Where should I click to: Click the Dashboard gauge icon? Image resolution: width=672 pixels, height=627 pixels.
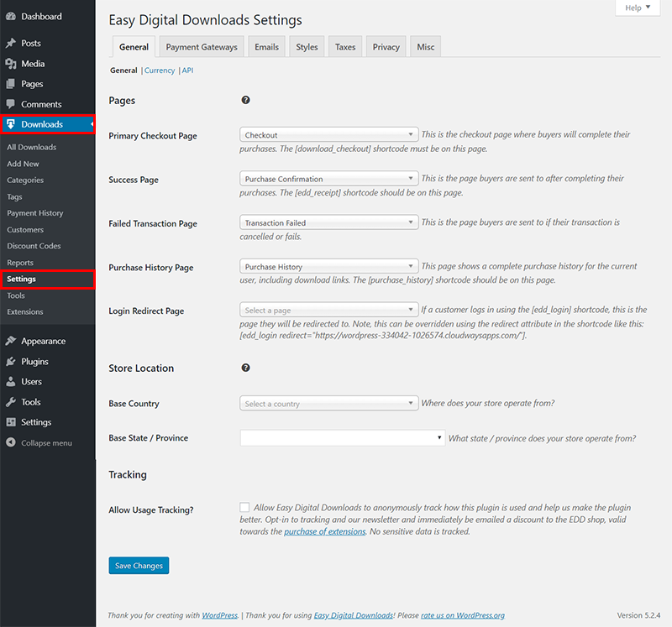tap(11, 16)
